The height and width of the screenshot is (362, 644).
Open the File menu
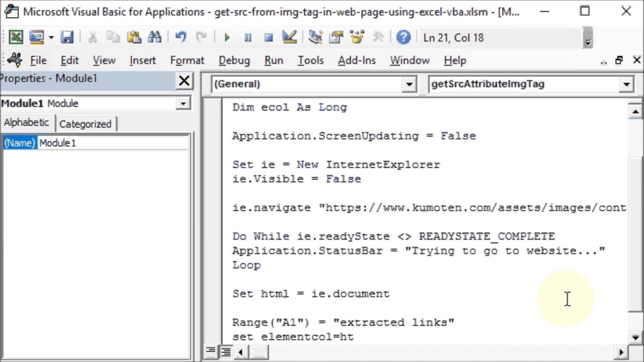click(38, 60)
